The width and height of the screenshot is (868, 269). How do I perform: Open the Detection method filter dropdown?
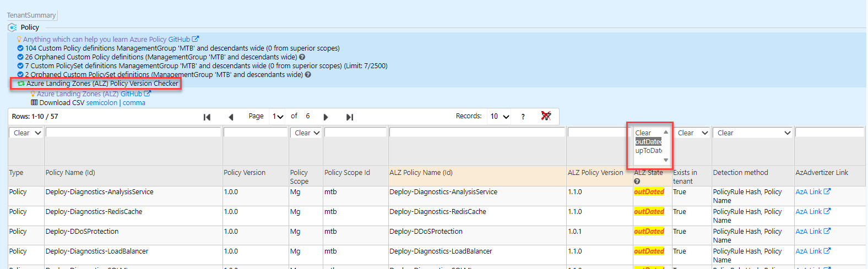pos(752,133)
